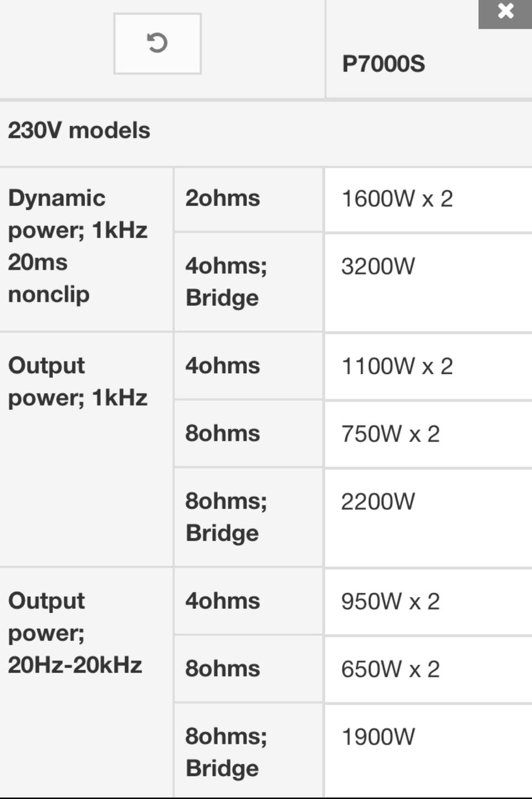Select the 750W x 2 value cell

click(428, 434)
